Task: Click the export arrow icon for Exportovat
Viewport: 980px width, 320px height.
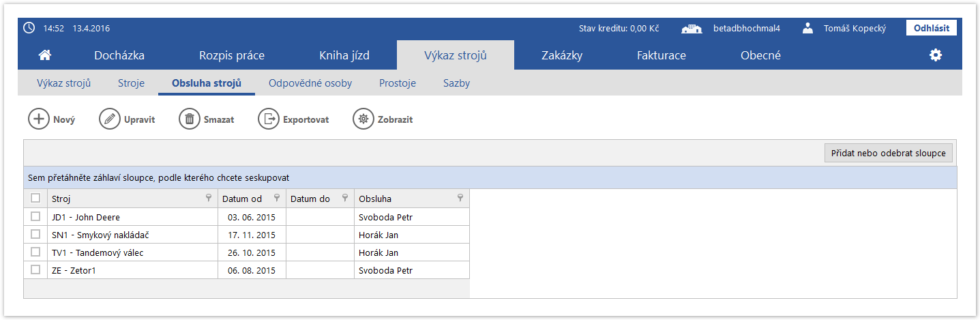Action: pos(269,119)
